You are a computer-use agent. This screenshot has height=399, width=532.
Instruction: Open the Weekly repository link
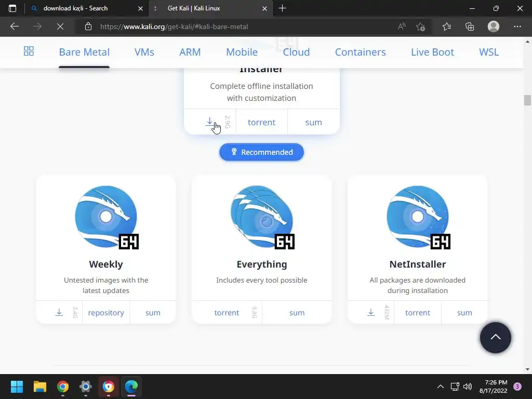106,312
